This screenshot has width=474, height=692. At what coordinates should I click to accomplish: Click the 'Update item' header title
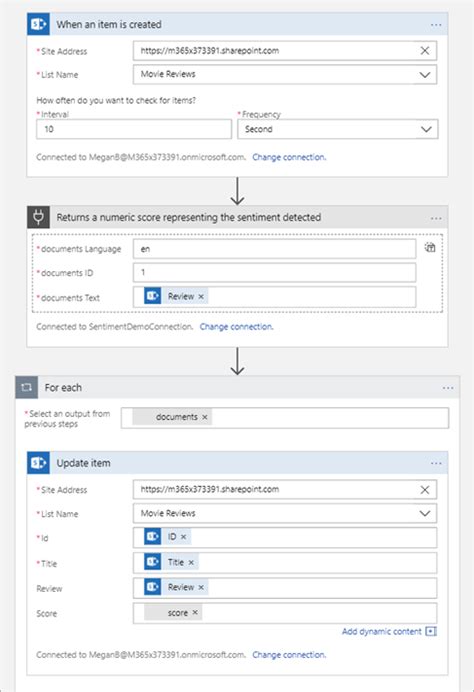(83, 463)
